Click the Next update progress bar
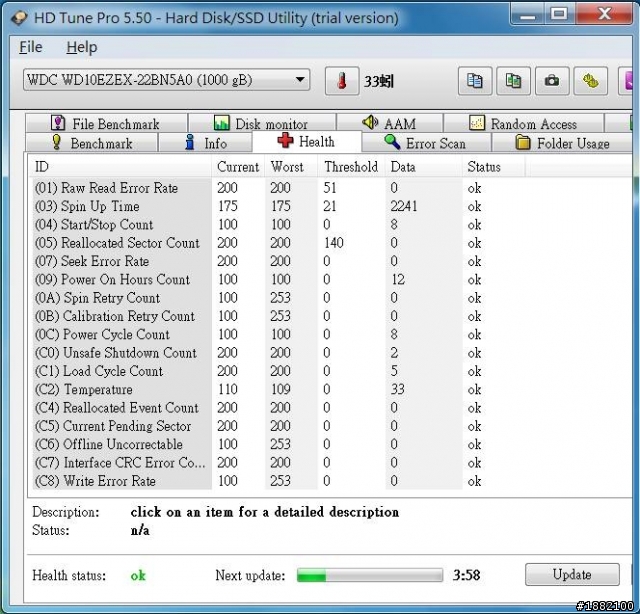The width and height of the screenshot is (640, 614). click(370, 575)
